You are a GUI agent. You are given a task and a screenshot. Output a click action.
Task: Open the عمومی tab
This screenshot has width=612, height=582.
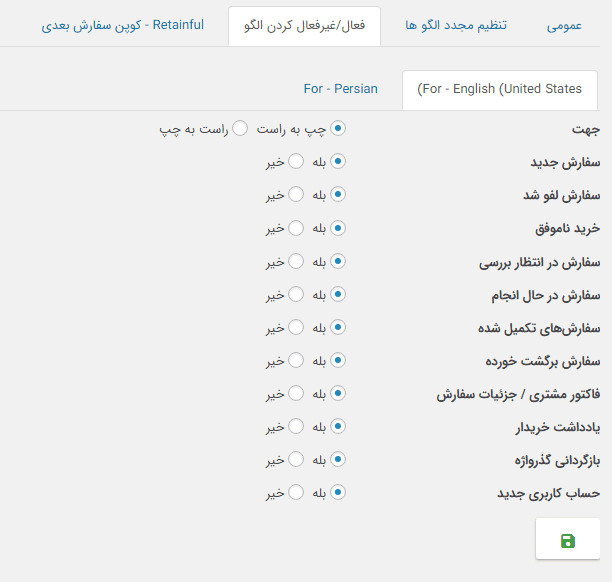(x=564, y=26)
